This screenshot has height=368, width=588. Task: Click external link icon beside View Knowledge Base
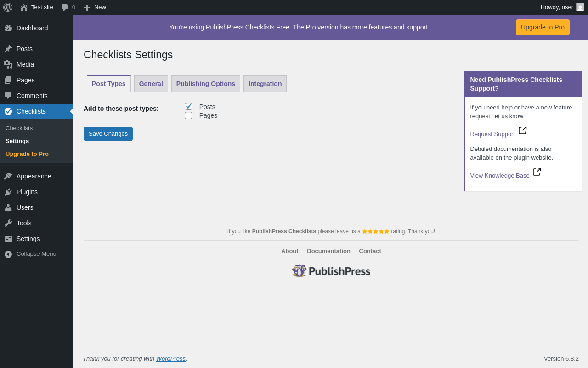[537, 172]
